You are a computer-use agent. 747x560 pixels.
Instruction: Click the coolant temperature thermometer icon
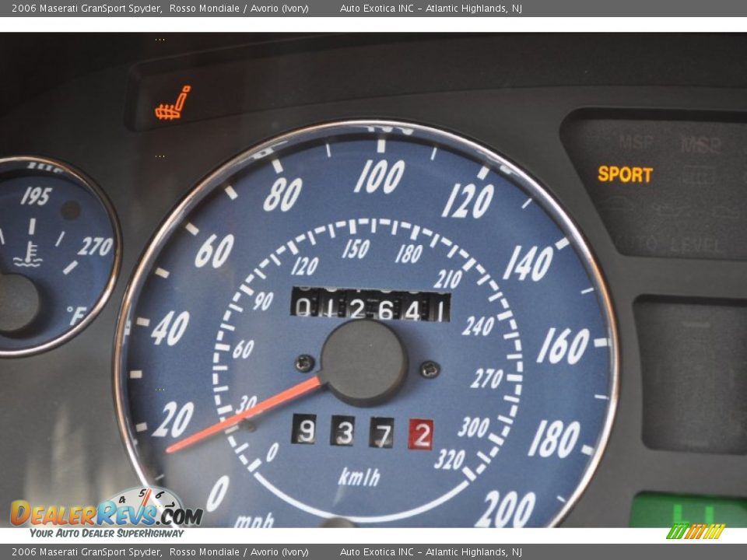(x=28, y=254)
